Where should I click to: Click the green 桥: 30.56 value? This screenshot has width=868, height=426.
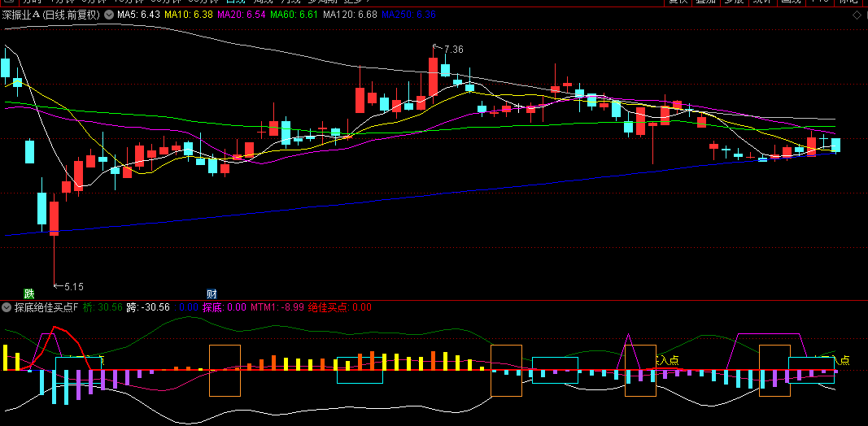(x=103, y=307)
